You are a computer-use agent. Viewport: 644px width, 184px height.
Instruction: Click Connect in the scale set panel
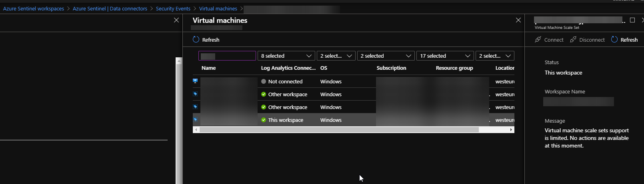[x=549, y=40]
